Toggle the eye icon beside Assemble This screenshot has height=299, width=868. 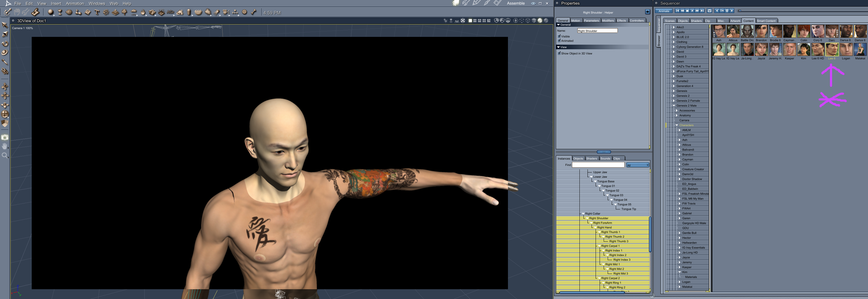(533, 3)
